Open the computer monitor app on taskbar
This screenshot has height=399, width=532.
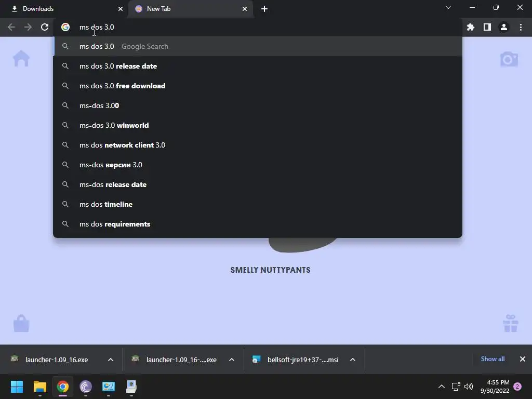[x=109, y=387]
